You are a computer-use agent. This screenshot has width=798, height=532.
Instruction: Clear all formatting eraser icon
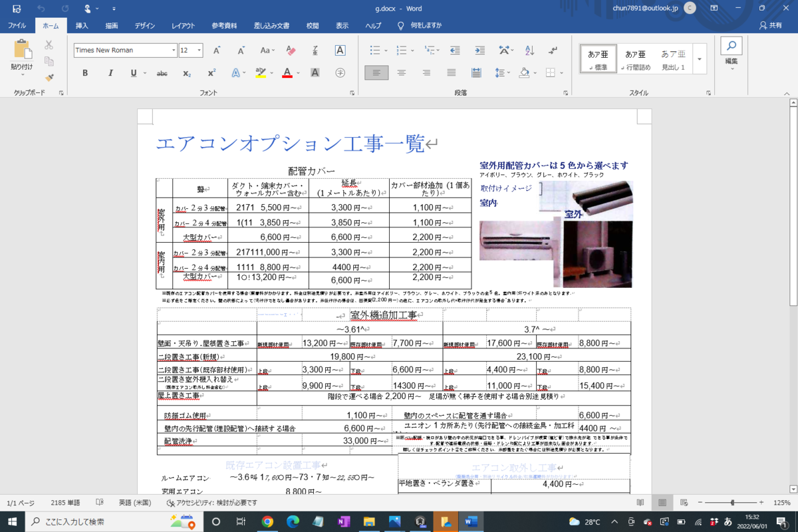tap(290, 51)
